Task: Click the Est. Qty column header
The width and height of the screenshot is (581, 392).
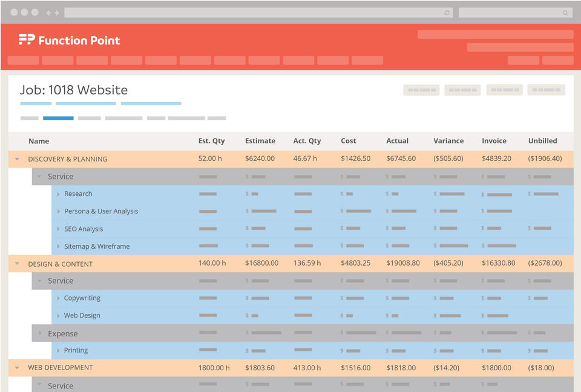Action: tap(211, 141)
